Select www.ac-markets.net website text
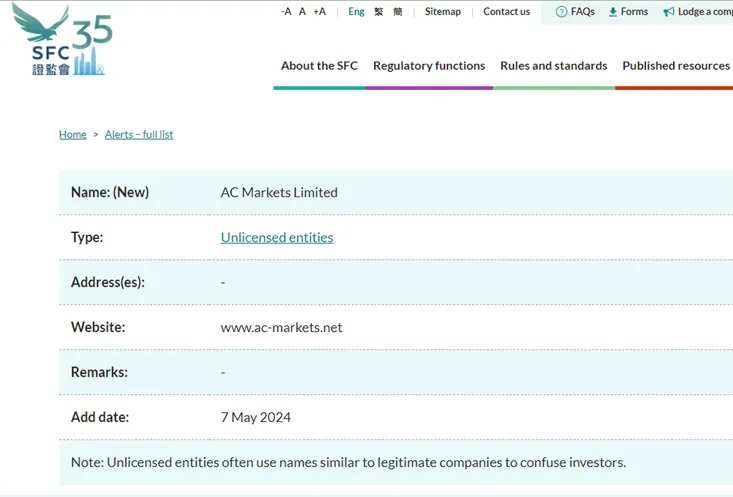733x497 pixels. click(281, 327)
